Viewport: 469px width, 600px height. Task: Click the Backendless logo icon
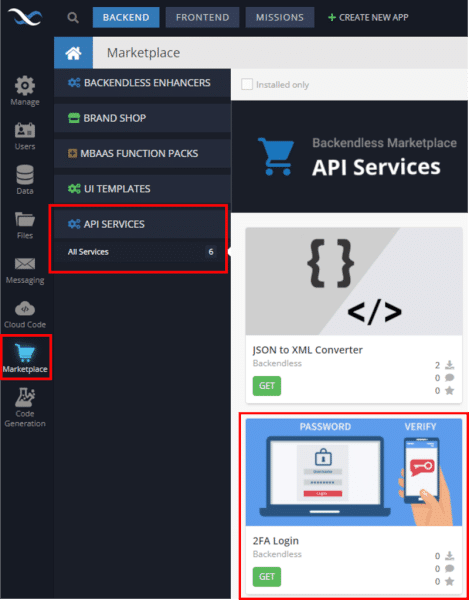pyautogui.click(x=25, y=17)
